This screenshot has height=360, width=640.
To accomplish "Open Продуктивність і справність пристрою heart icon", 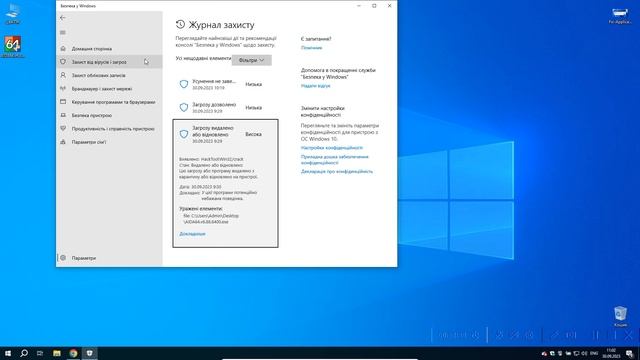I will point(63,129).
